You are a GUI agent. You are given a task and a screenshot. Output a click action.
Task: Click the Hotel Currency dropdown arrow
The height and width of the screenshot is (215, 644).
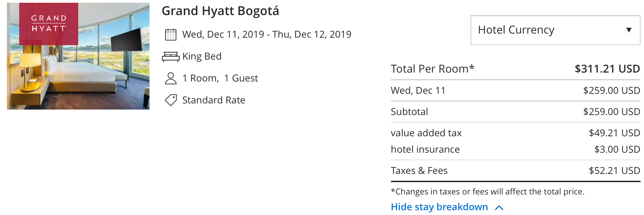pyautogui.click(x=629, y=30)
